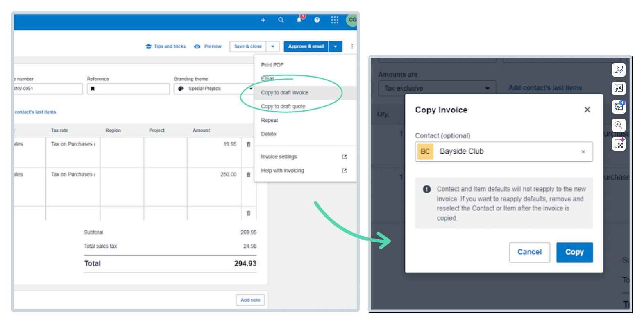The width and height of the screenshot is (644, 324).
Task: Select Repeat from the menu
Action: pyautogui.click(x=270, y=120)
